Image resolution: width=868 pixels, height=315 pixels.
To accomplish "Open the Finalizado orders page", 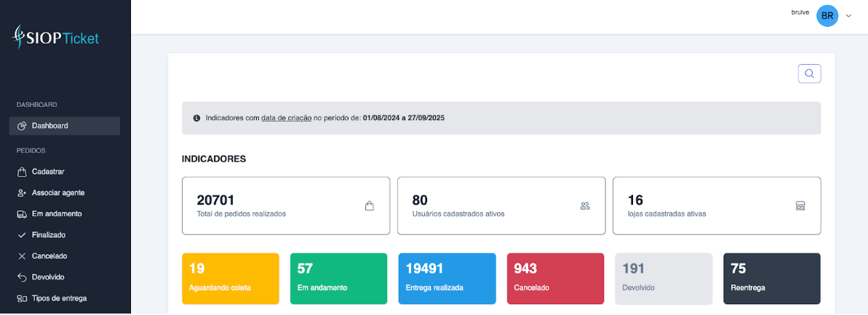I will (x=48, y=235).
